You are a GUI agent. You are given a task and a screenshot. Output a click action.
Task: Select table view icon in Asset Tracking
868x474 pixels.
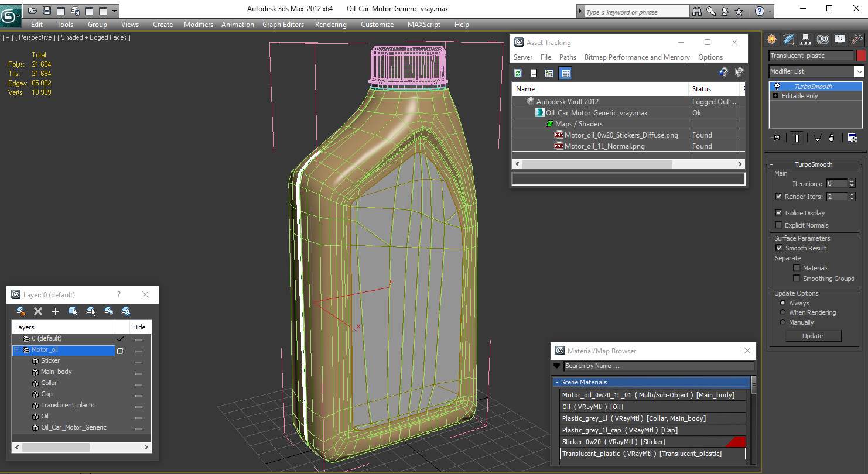click(x=565, y=73)
